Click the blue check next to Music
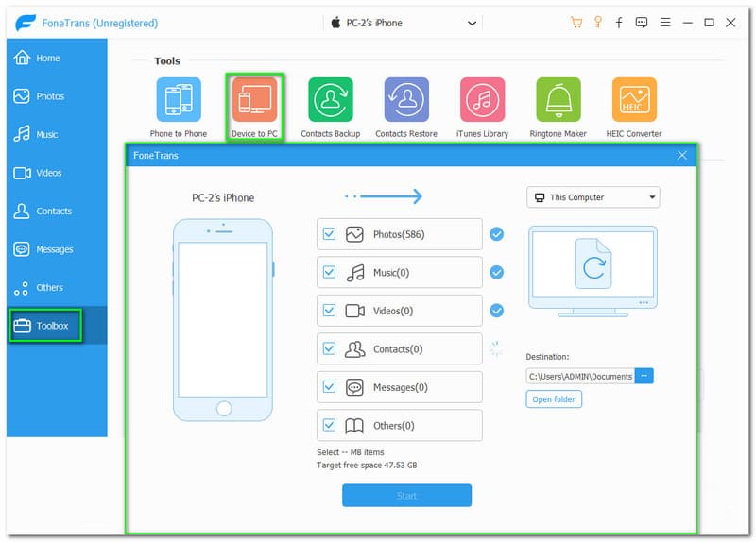This screenshot has height=542, width=756. pyautogui.click(x=497, y=272)
